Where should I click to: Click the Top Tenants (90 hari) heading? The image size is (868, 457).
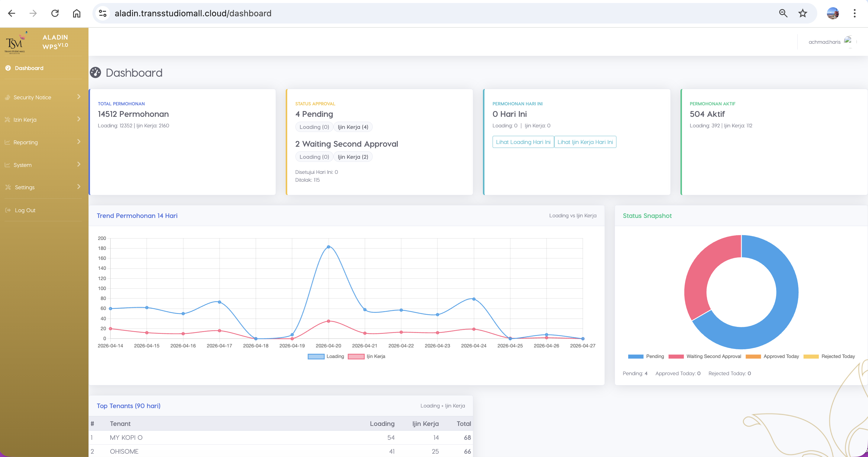128,406
